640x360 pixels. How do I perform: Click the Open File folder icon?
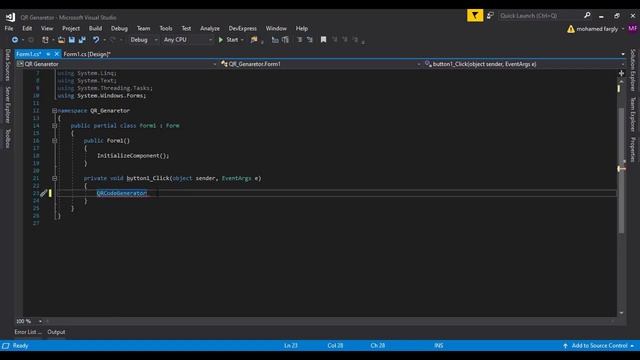click(x=61, y=40)
